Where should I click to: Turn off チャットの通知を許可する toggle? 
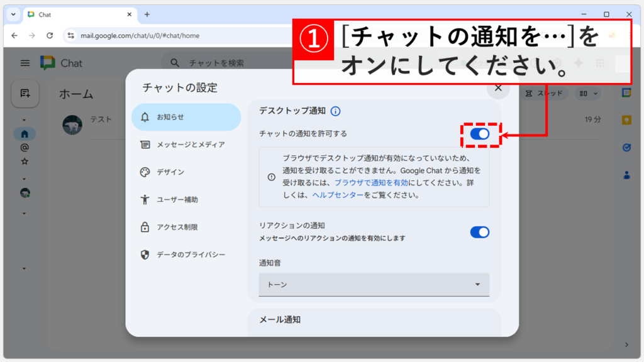click(x=479, y=134)
